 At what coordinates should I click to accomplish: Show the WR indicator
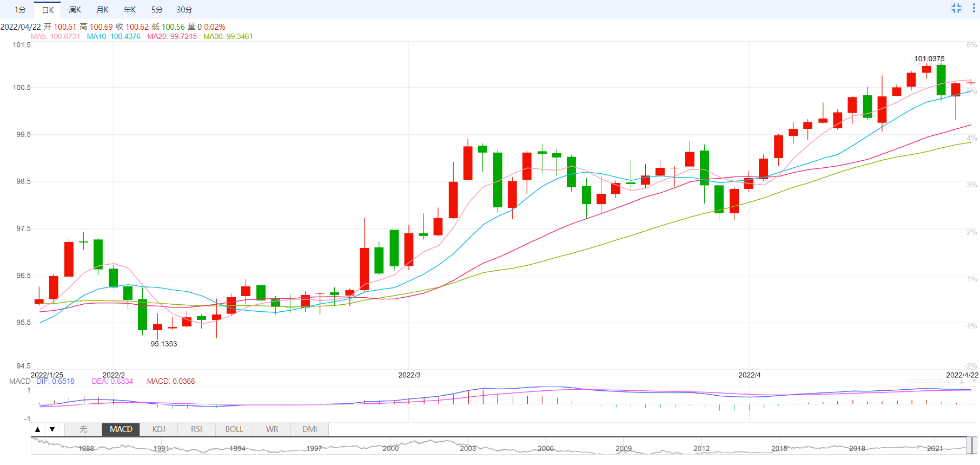272,429
